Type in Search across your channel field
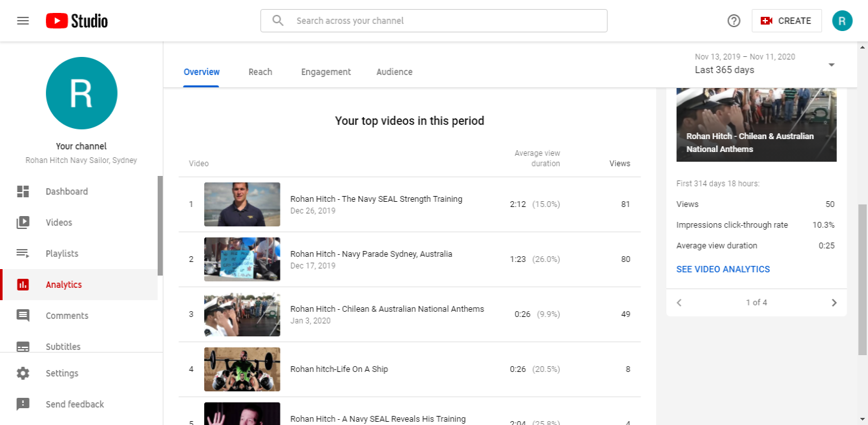The height and width of the screenshot is (425, 868). click(x=434, y=21)
